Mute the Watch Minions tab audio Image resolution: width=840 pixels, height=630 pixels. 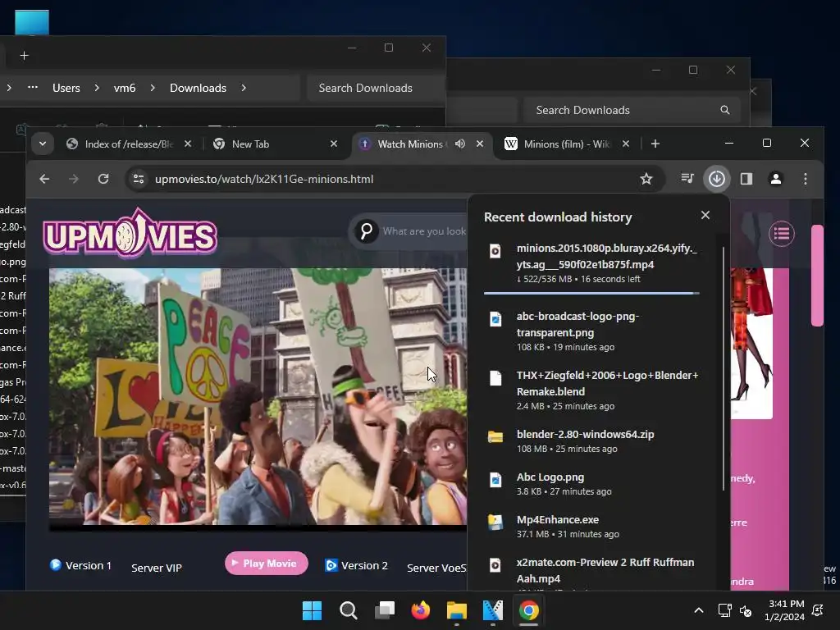(x=459, y=144)
